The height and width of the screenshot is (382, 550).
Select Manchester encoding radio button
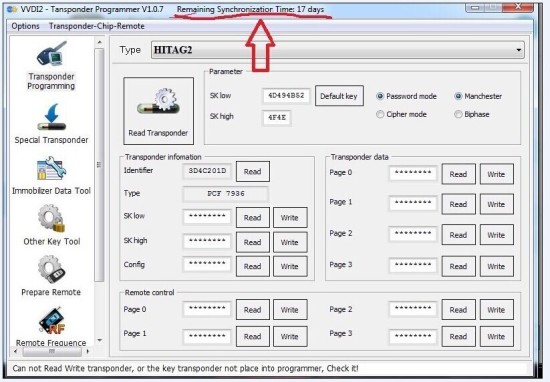(x=458, y=96)
